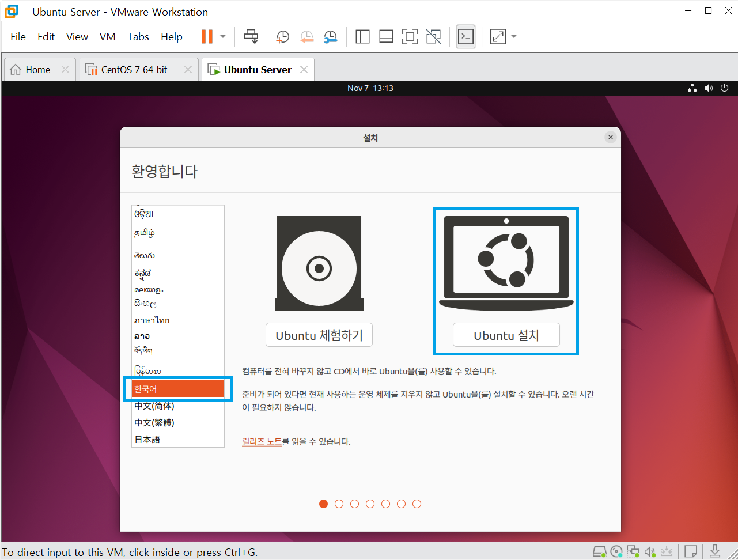Image resolution: width=738 pixels, height=560 pixels.
Task: Close the Home tab
Action: (x=65, y=70)
